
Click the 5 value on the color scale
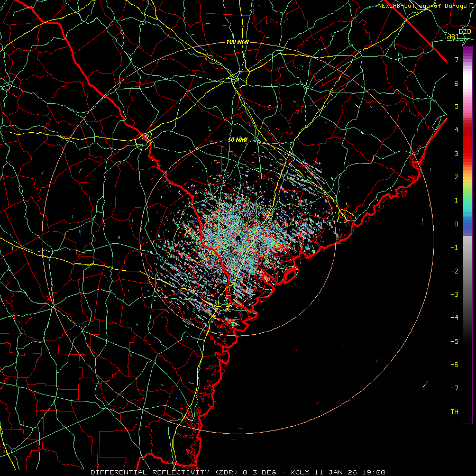(x=456, y=106)
